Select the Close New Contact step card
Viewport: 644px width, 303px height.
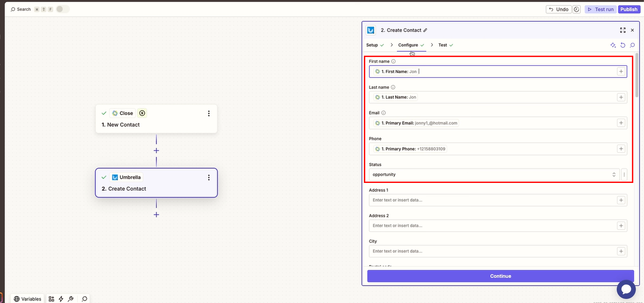[x=156, y=119]
